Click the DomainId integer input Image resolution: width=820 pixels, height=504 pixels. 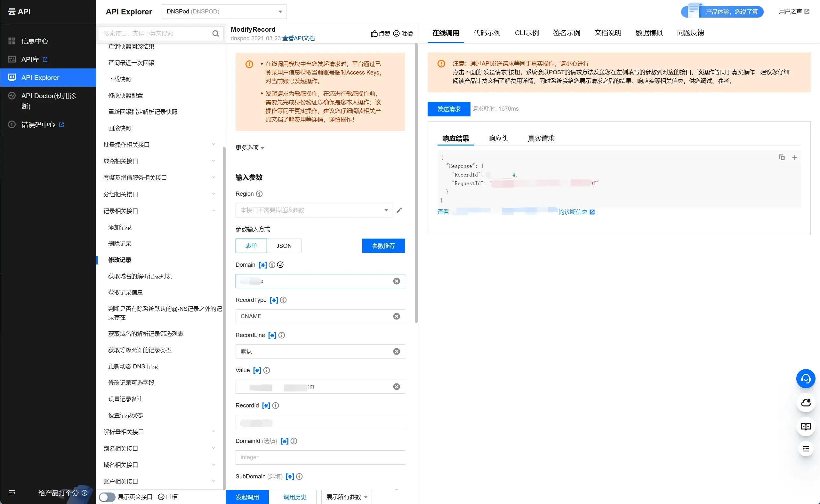coord(320,457)
